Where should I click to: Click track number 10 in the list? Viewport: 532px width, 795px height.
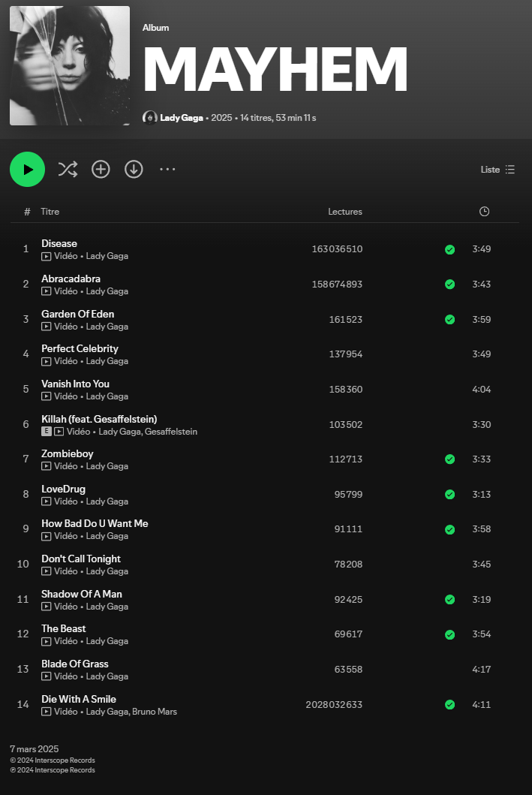coord(23,564)
